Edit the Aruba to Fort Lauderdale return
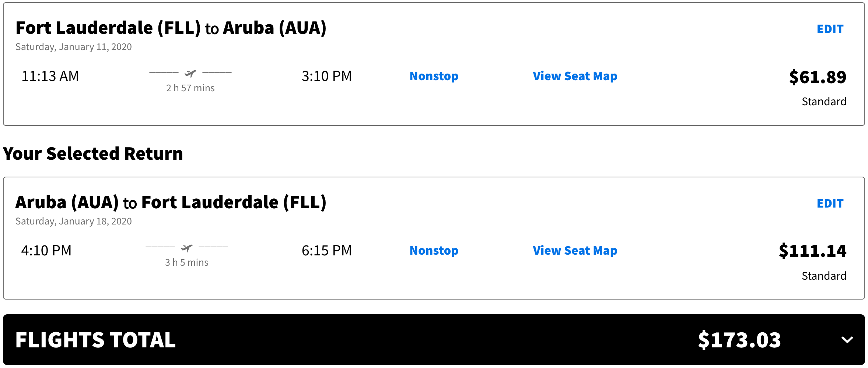Screen dimensions: 868x368 click(830, 204)
